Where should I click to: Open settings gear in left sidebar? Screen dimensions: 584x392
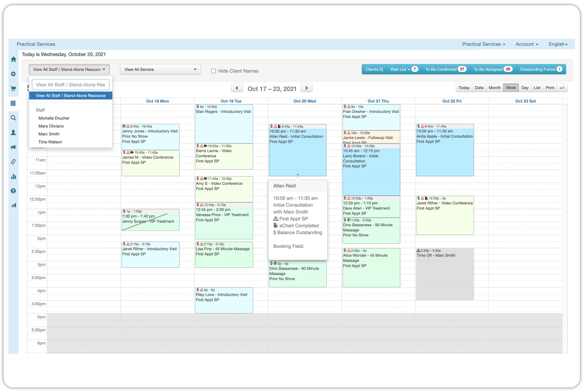tap(13, 74)
